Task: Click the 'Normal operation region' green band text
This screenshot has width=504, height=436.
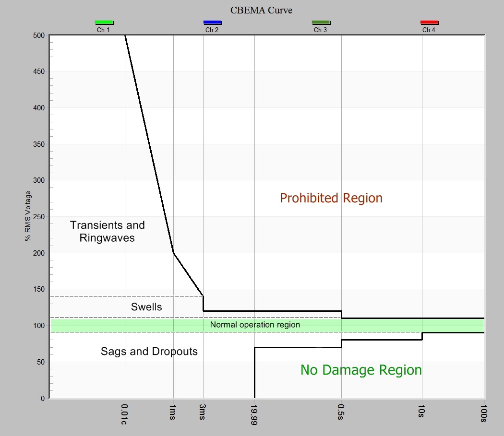Action: (x=255, y=325)
